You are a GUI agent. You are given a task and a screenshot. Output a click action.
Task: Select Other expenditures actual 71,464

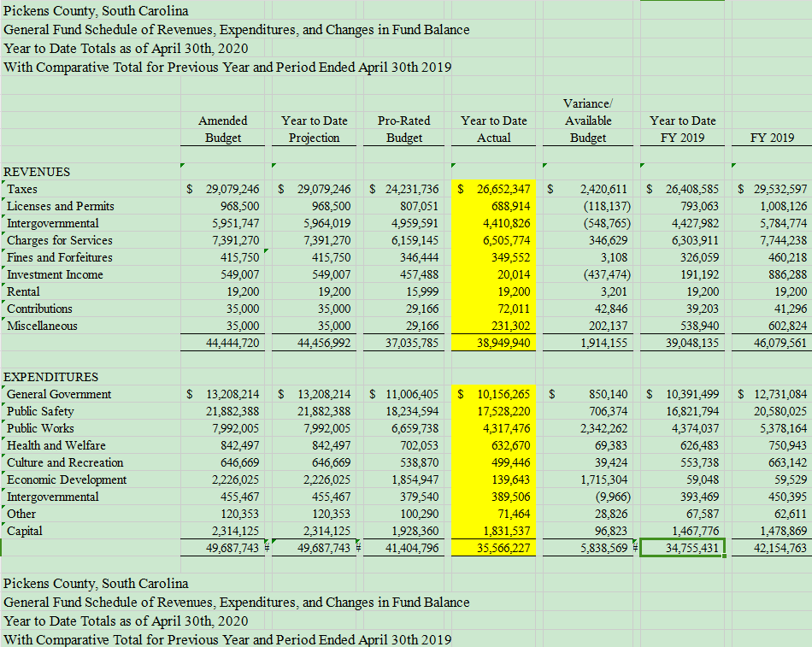click(514, 514)
